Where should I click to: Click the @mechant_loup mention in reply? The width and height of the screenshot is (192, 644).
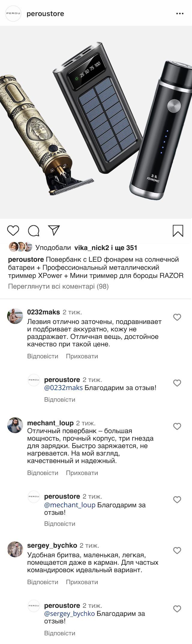coord(70,505)
